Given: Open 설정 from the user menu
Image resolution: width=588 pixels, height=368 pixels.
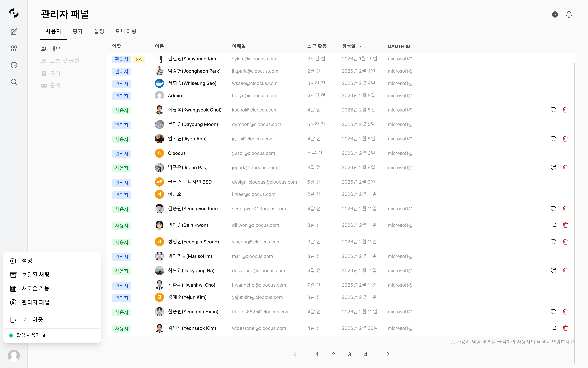Looking at the screenshot, I should [x=52, y=261].
